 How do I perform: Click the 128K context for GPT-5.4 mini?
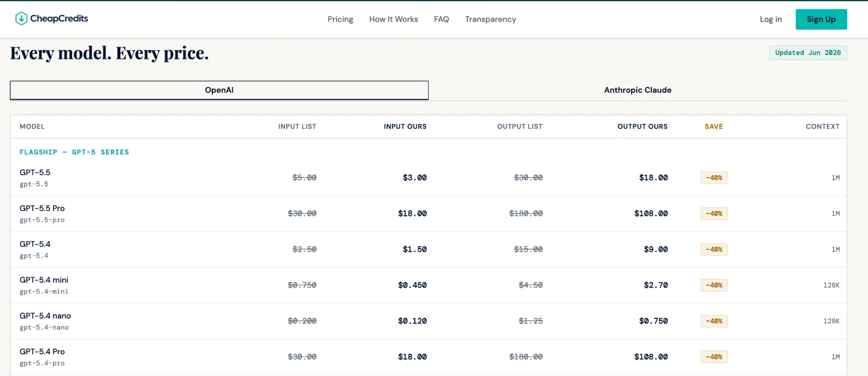coord(831,285)
